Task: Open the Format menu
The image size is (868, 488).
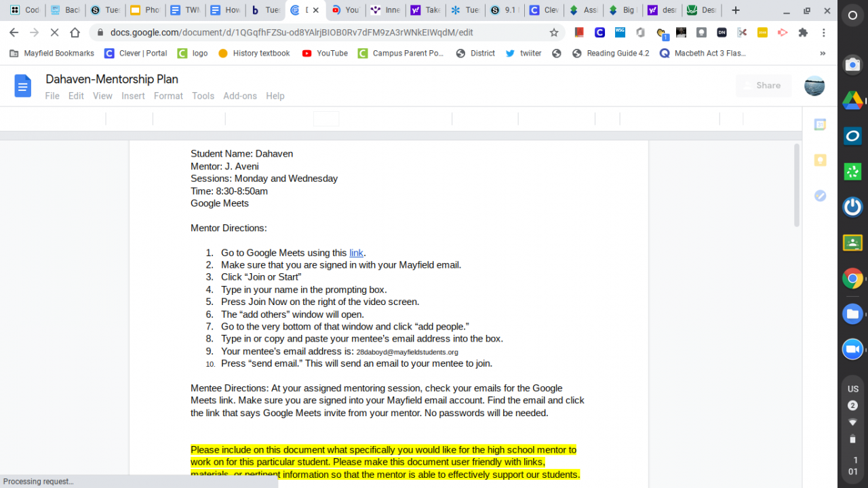Action: click(168, 96)
